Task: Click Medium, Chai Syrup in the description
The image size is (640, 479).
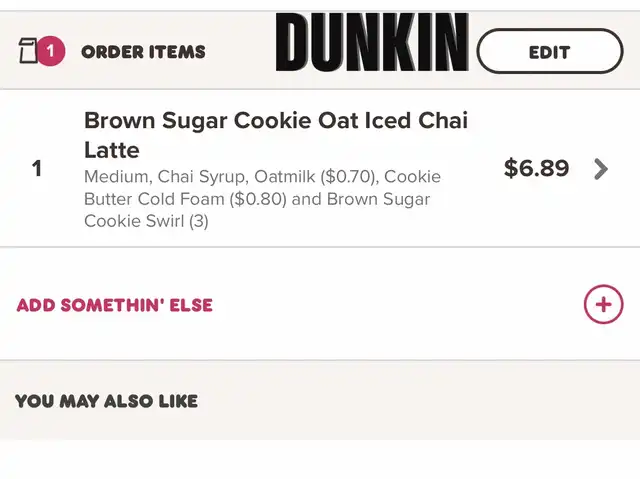Action: (165, 177)
